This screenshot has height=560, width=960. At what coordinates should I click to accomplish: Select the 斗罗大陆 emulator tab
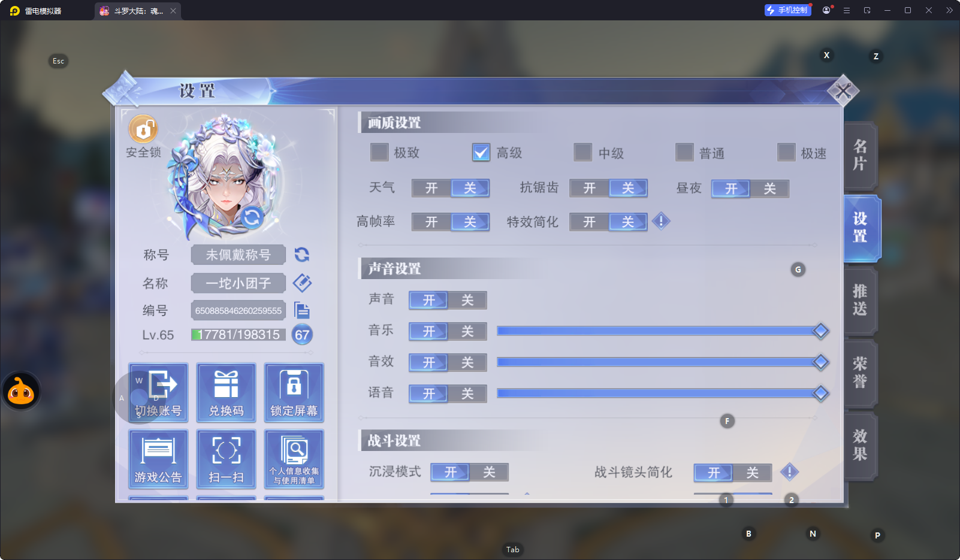coord(137,11)
